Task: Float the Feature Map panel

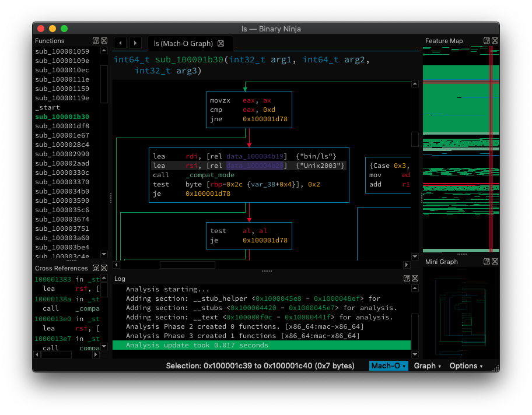Action: [486, 41]
